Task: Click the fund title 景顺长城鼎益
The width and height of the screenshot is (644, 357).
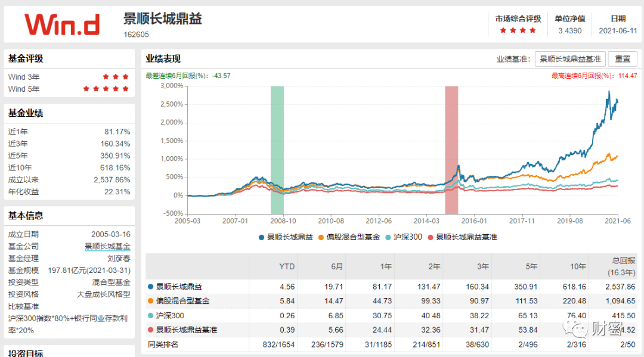Action: coord(163,19)
